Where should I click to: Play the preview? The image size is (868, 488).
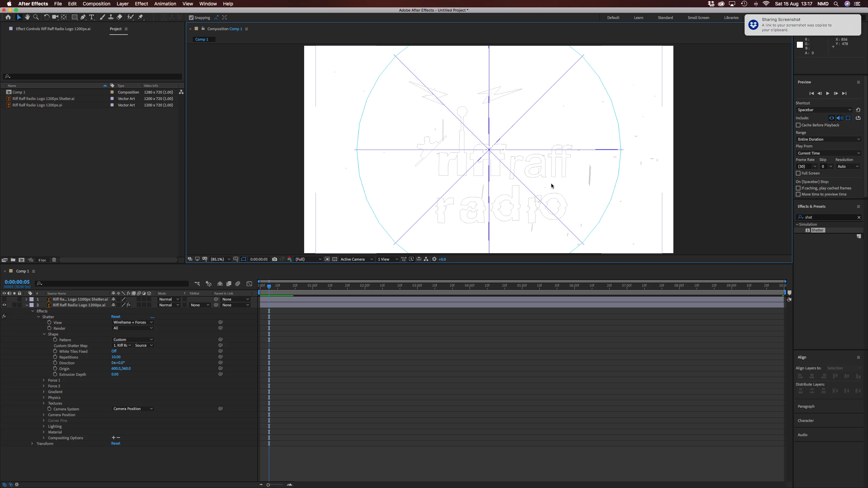click(828, 93)
